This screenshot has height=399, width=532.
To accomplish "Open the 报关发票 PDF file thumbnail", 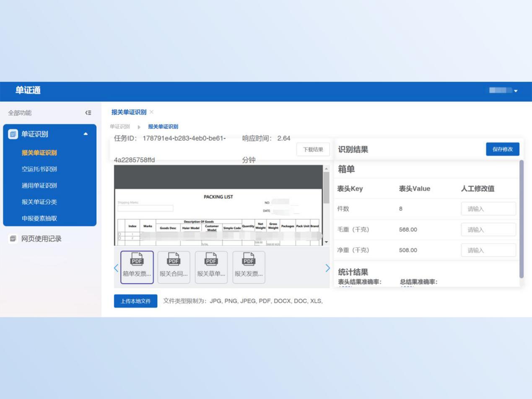I will [x=249, y=267].
